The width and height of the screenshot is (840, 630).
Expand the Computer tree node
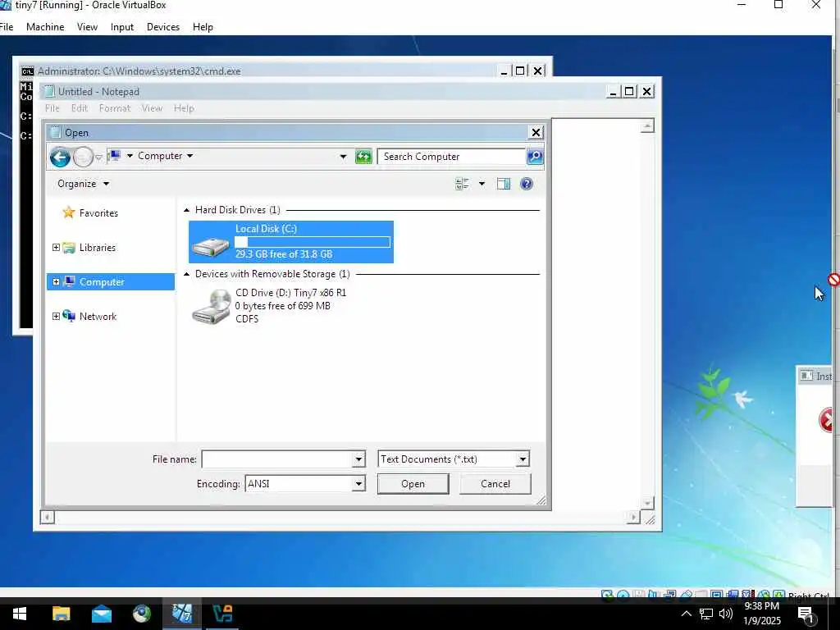tap(56, 281)
